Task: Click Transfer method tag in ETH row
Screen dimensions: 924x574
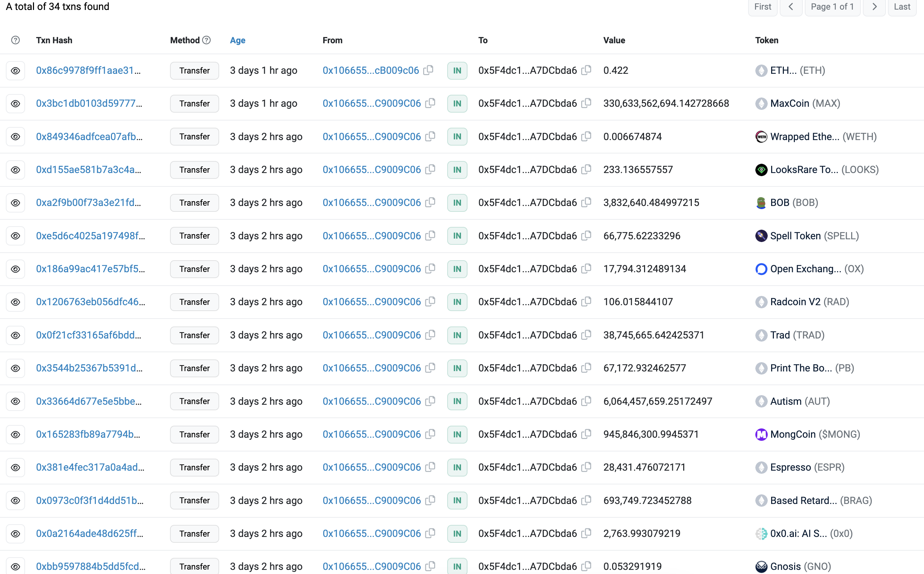Action: (194, 71)
